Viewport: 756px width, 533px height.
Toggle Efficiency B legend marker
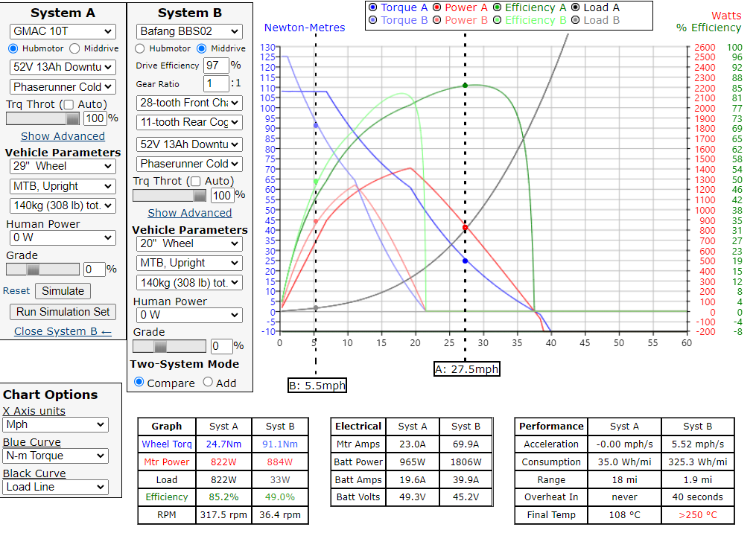tap(497, 20)
